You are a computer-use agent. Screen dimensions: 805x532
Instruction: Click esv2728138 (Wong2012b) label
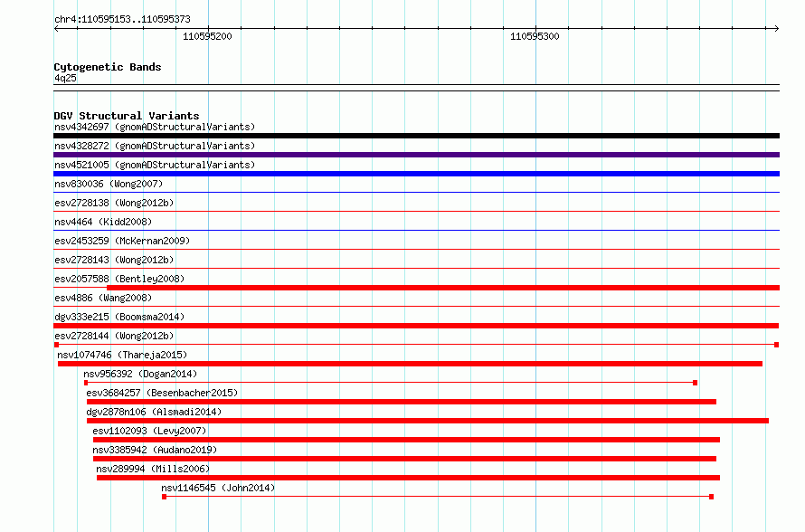[114, 203]
